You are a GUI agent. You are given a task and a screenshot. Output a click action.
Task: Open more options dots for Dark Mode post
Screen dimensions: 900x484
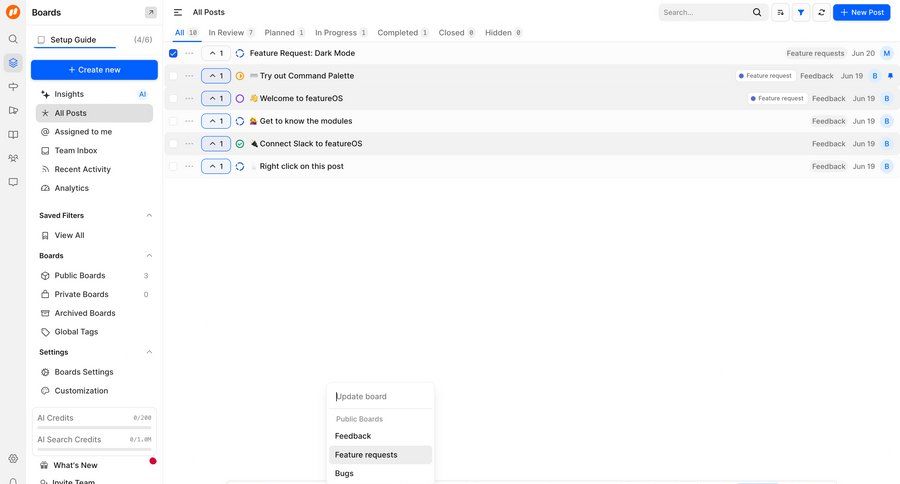189,53
